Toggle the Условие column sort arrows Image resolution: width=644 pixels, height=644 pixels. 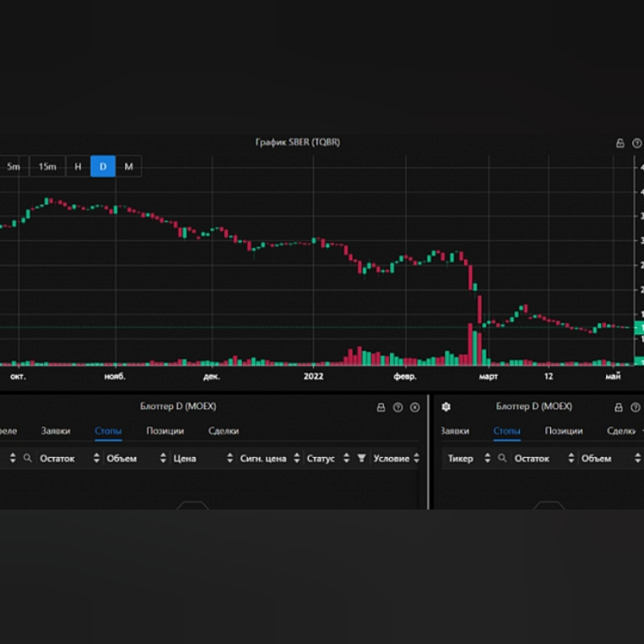pos(416,458)
